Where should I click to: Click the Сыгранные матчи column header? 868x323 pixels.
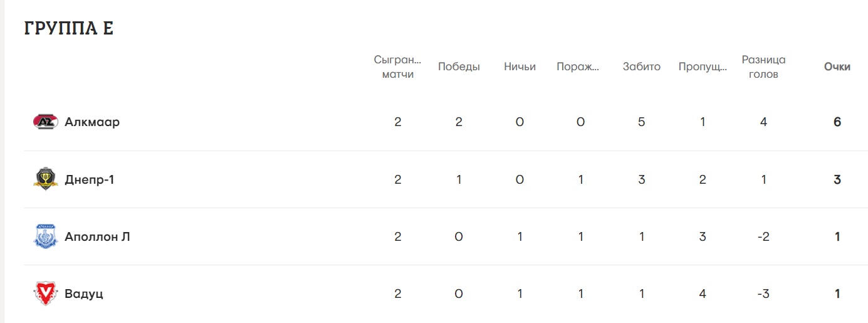click(x=398, y=66)
